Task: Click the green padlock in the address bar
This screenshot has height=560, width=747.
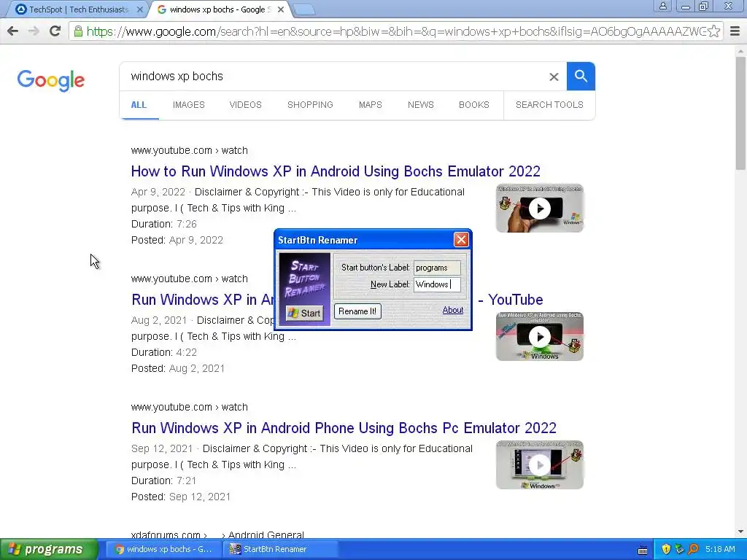Action: (x=78, y=31)
